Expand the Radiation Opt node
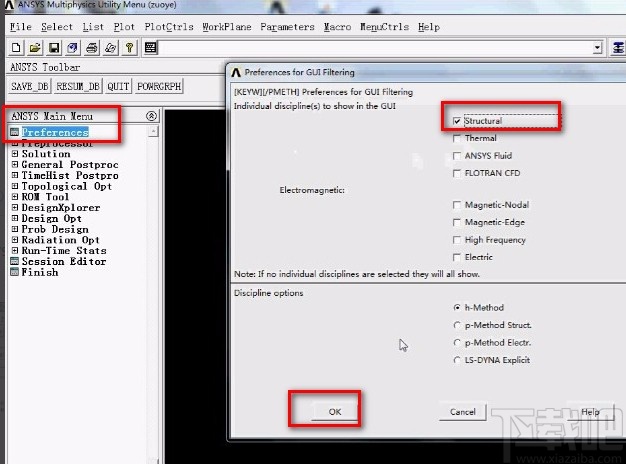The image size is (626, 464). 15,240
